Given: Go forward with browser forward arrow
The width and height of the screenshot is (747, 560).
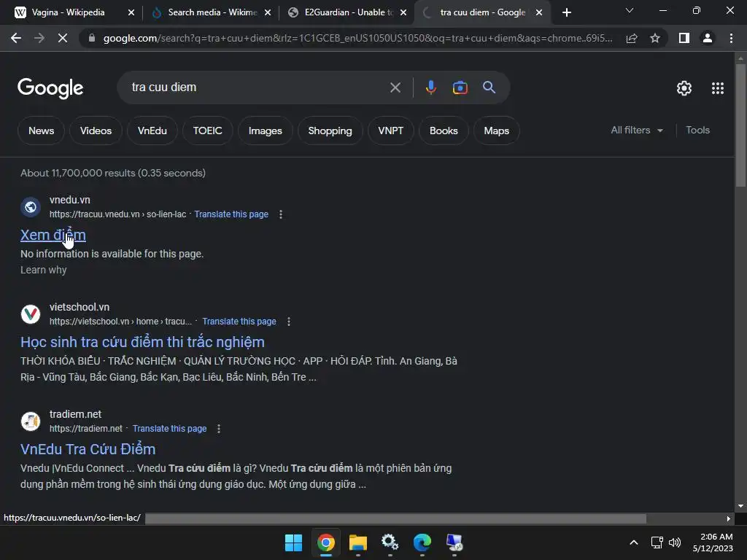Looking at the screenshot, I should pyautogui.click(x=39, y=38).
